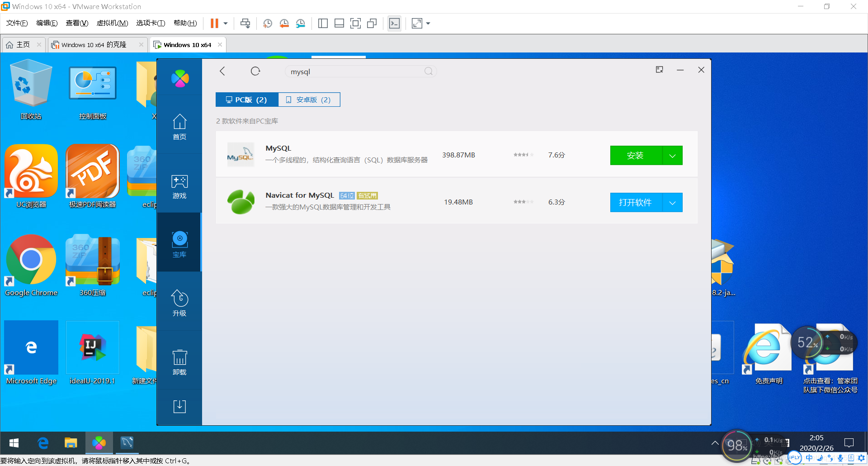Viewport: 868px width, 466px height.
Task: Open VMware 文件(F) menu
Action: [17, 23]
